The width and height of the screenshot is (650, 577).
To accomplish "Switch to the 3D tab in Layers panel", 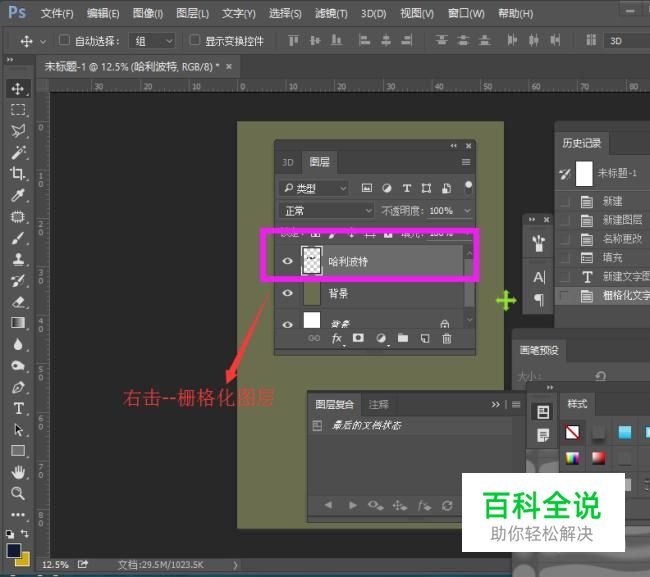I will click(x=288, y=162).
